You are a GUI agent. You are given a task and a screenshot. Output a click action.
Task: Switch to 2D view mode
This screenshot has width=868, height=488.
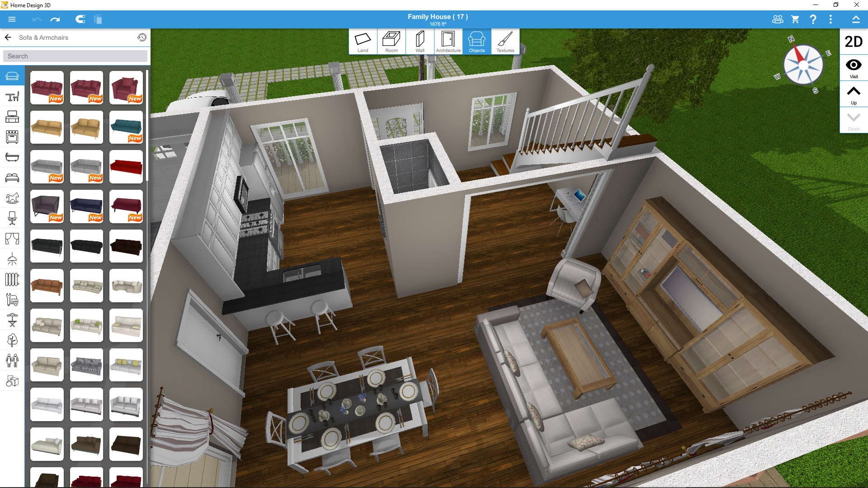pos(852,42)
